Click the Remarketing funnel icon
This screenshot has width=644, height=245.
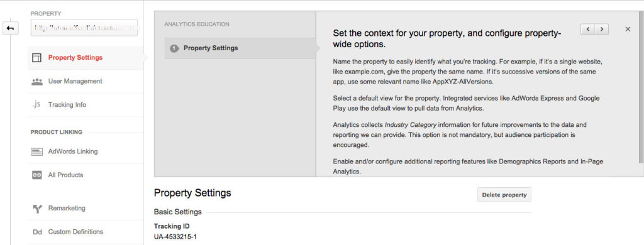click(37, 209)
